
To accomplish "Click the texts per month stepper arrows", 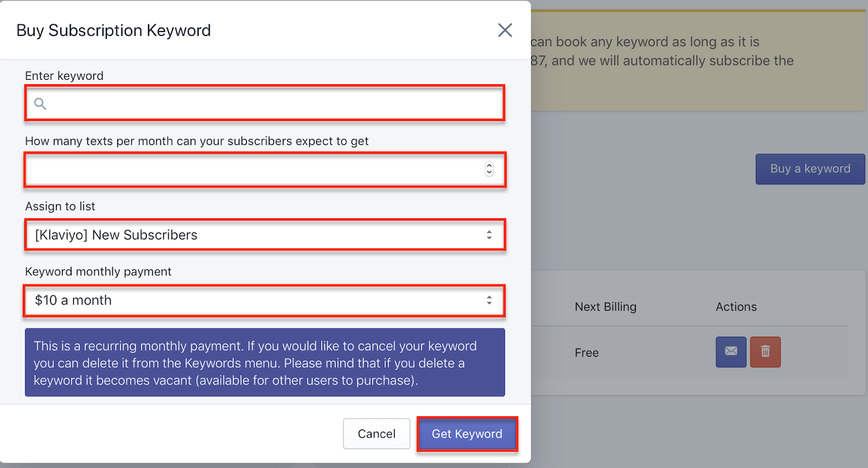I will [x=489, y=169].
